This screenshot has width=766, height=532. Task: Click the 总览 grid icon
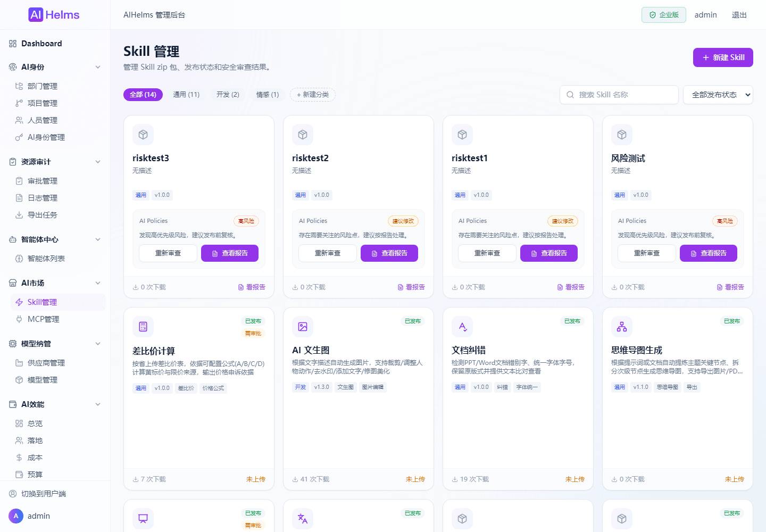[x=19, y=423]
